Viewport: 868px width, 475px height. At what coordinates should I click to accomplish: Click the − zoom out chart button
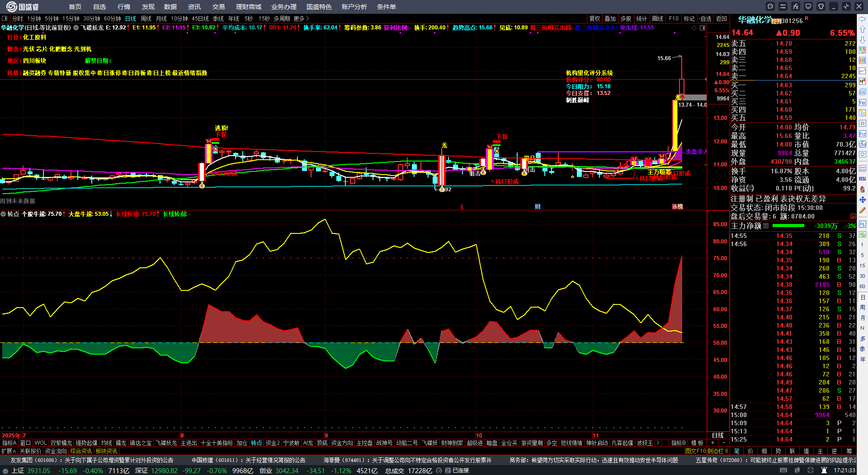pos(723,443)
